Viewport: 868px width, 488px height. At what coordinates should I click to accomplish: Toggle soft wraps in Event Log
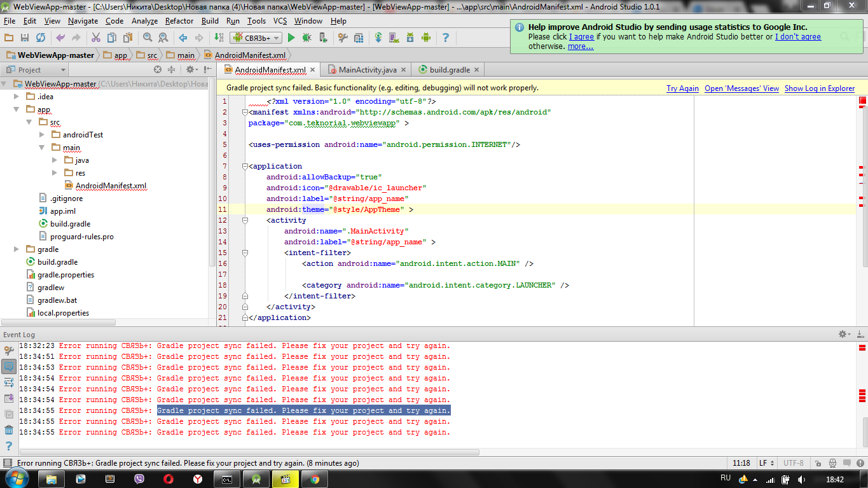pos(9,382)
